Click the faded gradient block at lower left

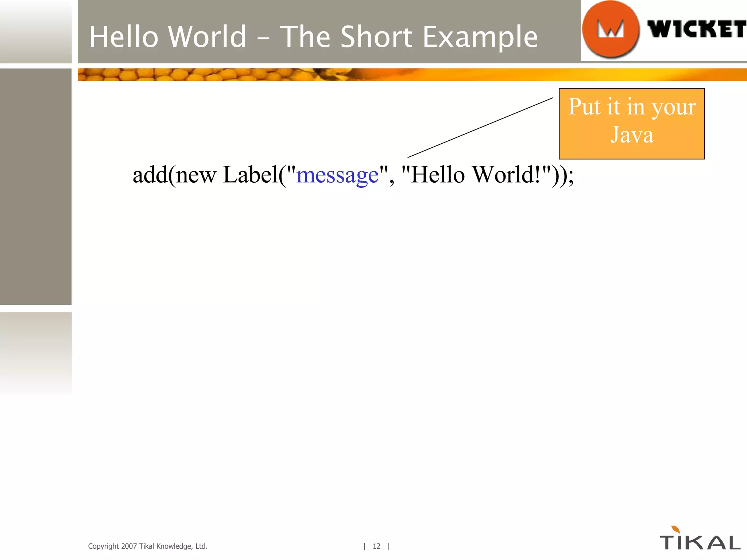[35, 352]
